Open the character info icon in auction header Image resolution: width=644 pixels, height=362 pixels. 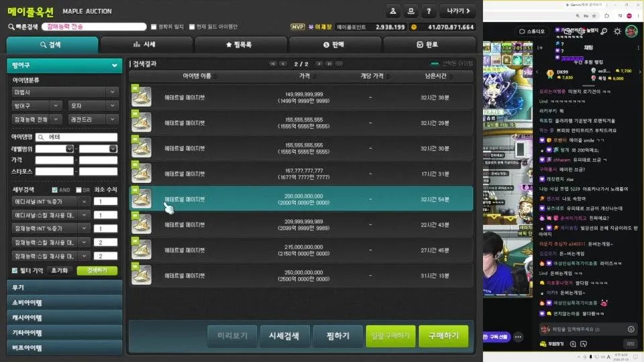click(393, 11)
